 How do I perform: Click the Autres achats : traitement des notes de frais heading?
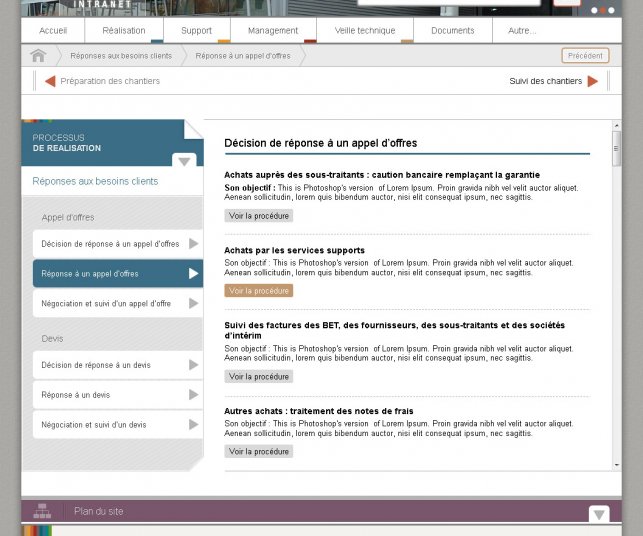pos(319,411)
